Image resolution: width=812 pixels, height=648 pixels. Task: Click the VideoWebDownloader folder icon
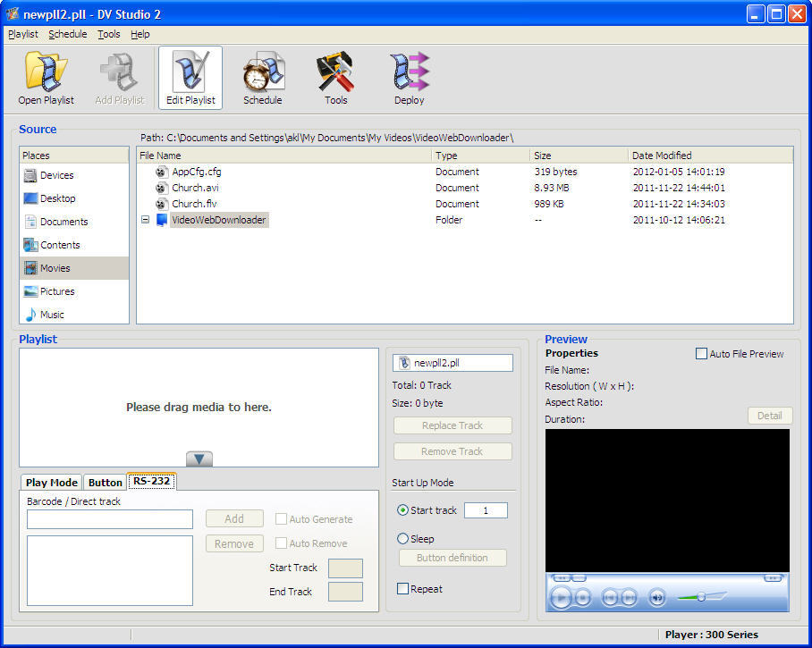coord(162,220)
